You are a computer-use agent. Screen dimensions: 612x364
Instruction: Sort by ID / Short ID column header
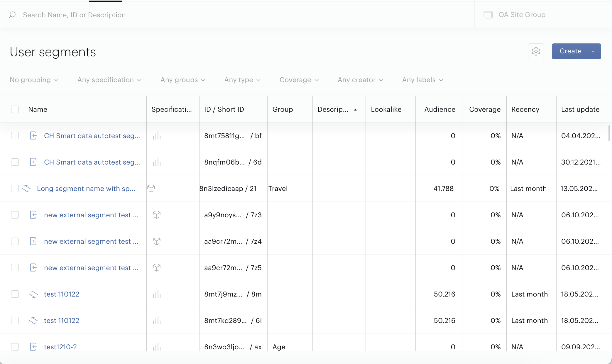click(x=224, y=109)
